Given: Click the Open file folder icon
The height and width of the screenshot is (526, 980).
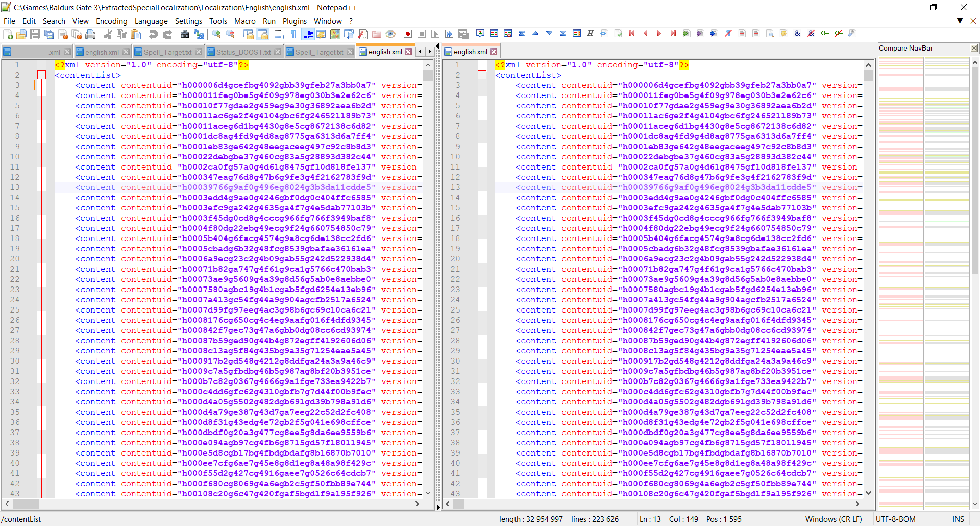Looking at the screenshot, I should [x=21, y=34].
